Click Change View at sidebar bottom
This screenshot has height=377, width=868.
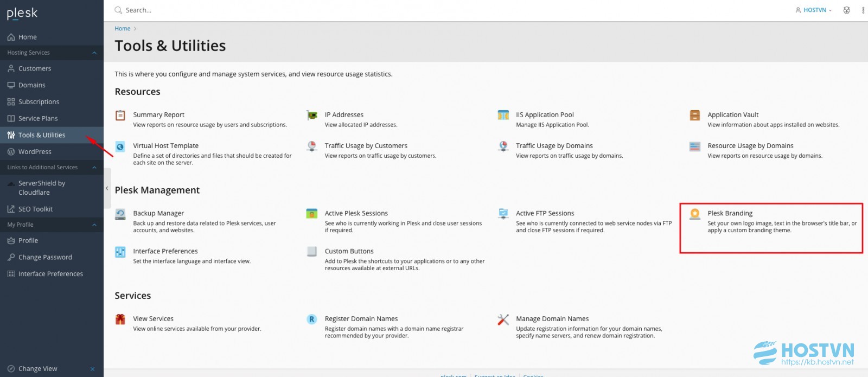37,369
